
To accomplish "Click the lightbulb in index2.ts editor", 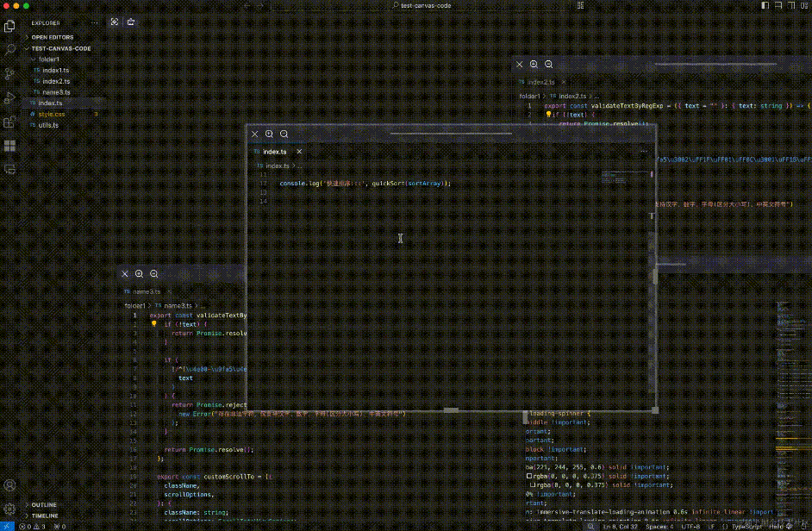I will (548, 115).
